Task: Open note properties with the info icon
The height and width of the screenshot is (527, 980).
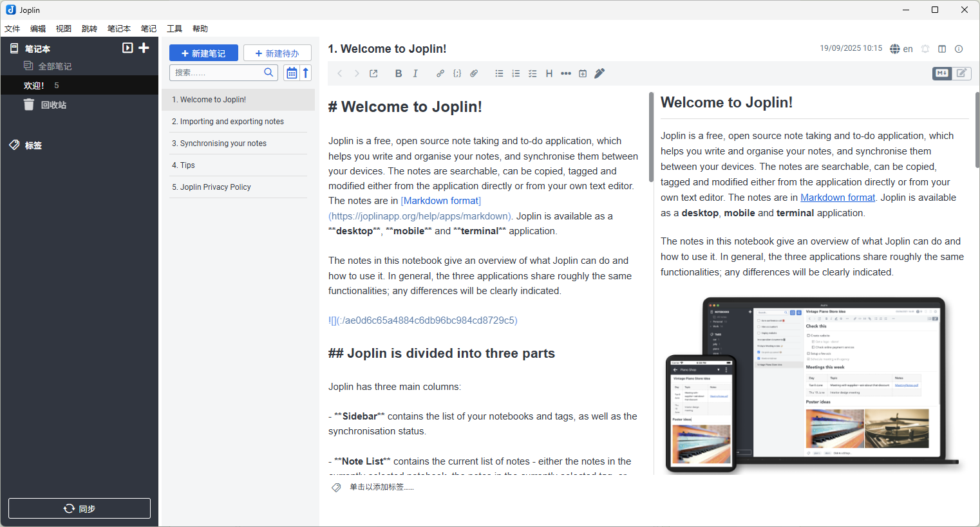Action: click(958, 48)
